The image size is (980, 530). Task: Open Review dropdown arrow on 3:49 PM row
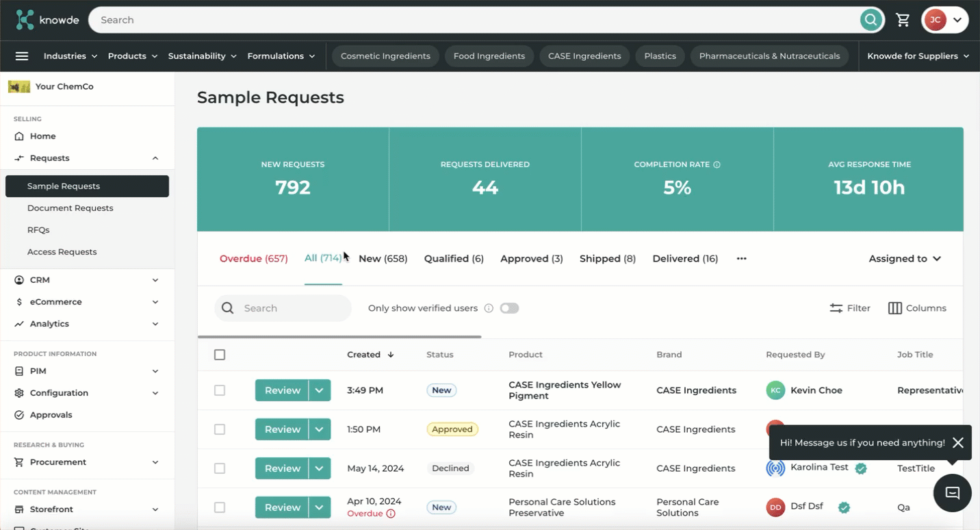[x=320, y=390]
